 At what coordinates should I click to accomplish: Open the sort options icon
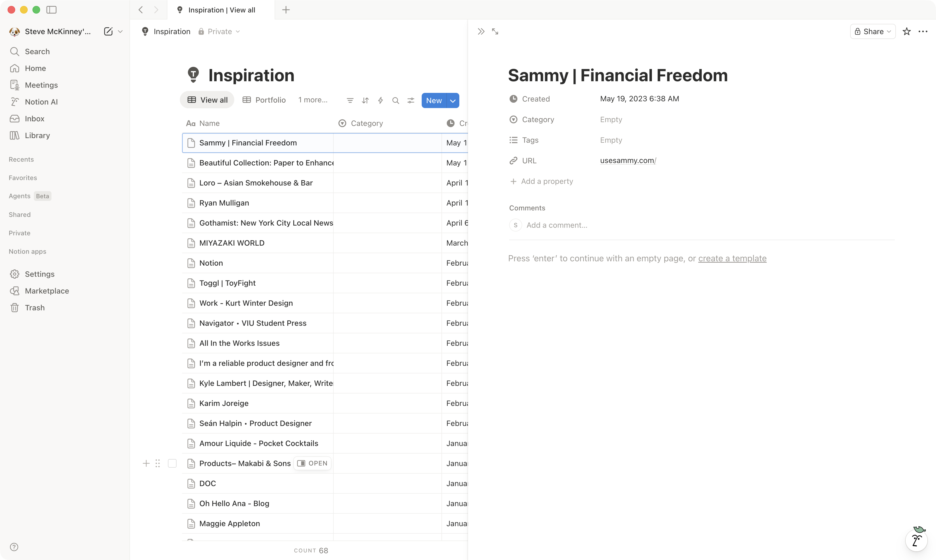tap(365, 100)
